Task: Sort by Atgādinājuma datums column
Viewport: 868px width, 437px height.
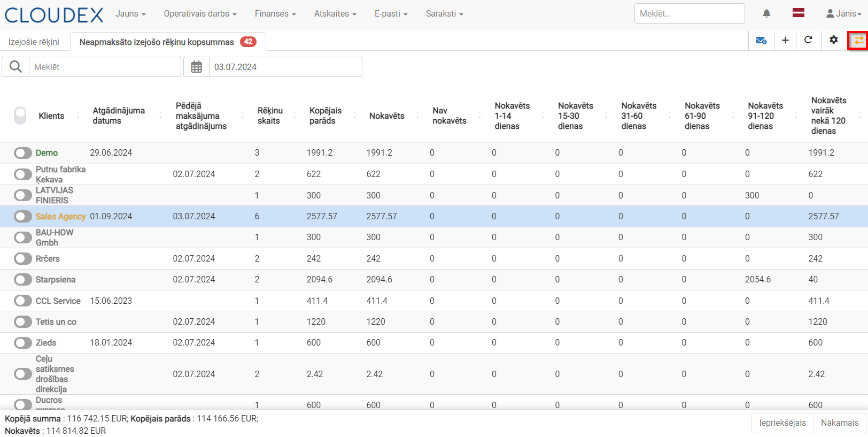Action: click(119, 116)
